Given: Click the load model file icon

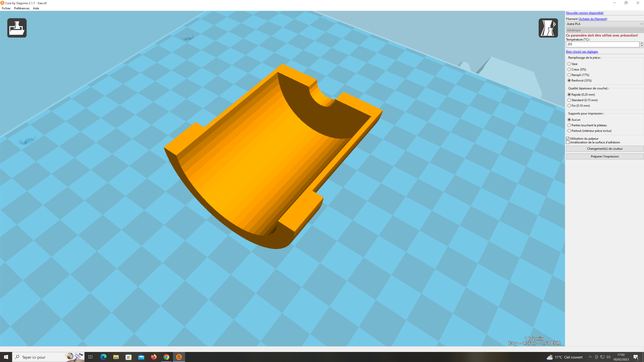Looking at the screenshot, I should pyautogui.click(x=17, y=28).
